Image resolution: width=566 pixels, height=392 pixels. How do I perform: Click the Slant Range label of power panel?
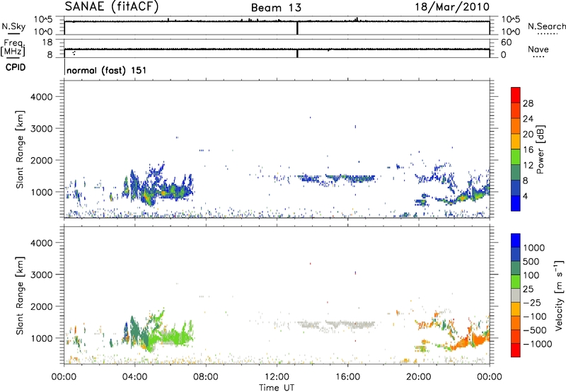[x=20, y=149]
